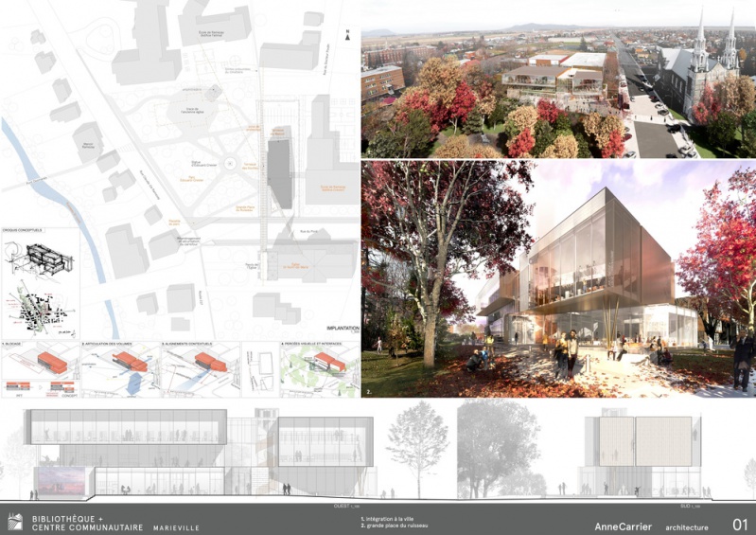Screen dimensions: 756x535
Task: Select the Alignements Contextuels diagram
Action: (200, 369)
